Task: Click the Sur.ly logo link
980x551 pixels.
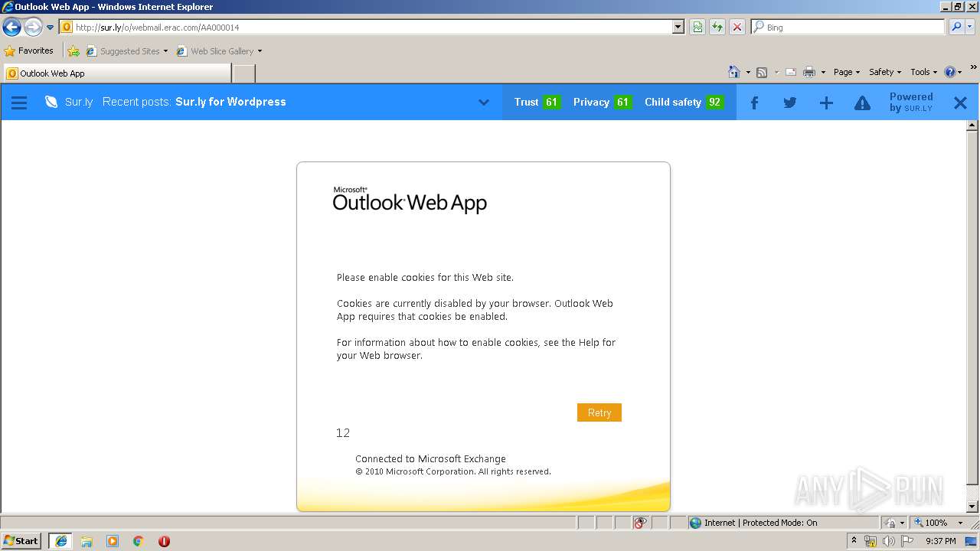Action: [x=69, y=102]
